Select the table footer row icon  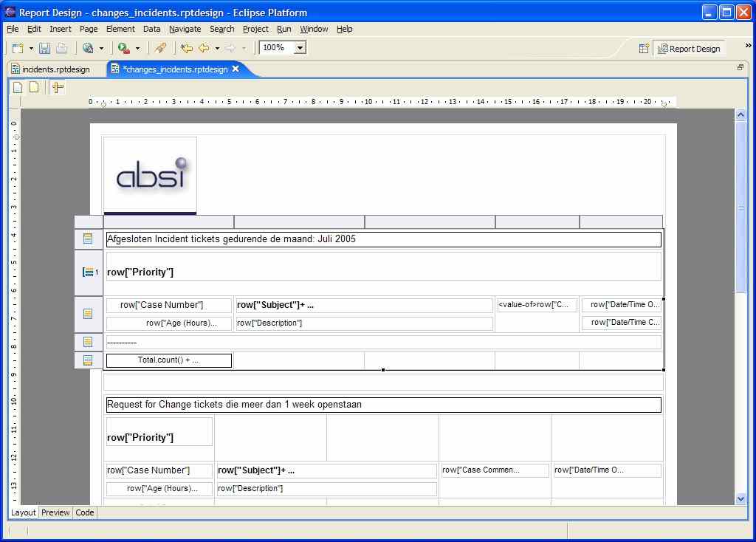[x=88, y=360]
